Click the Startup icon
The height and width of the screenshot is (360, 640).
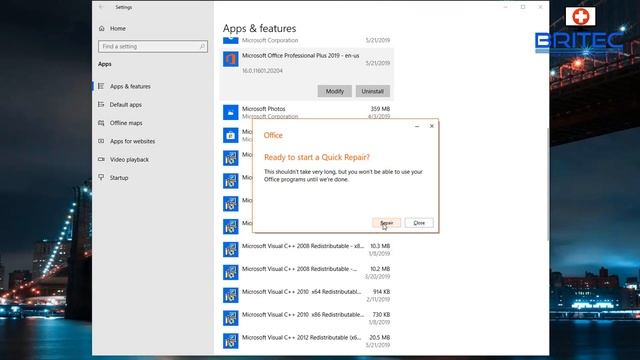(101, 177)
